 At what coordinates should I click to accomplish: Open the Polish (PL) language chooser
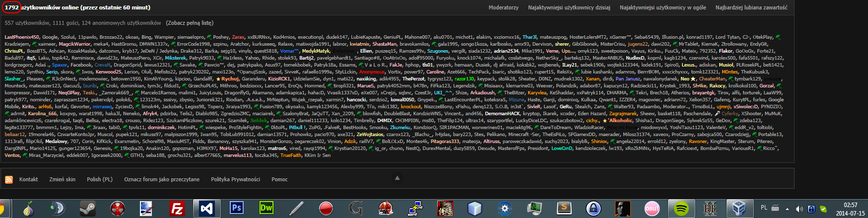tap(100, 179)
